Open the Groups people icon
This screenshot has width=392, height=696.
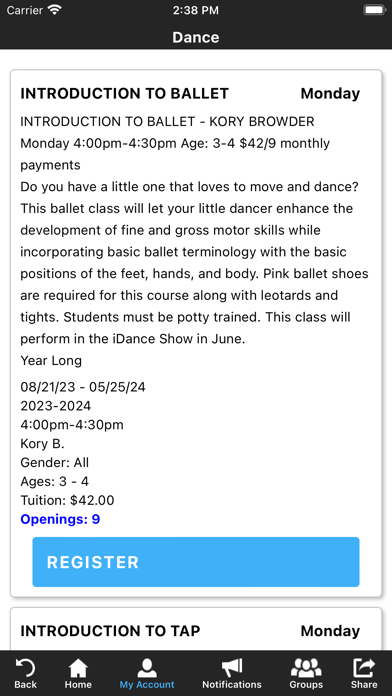point(306,667)
